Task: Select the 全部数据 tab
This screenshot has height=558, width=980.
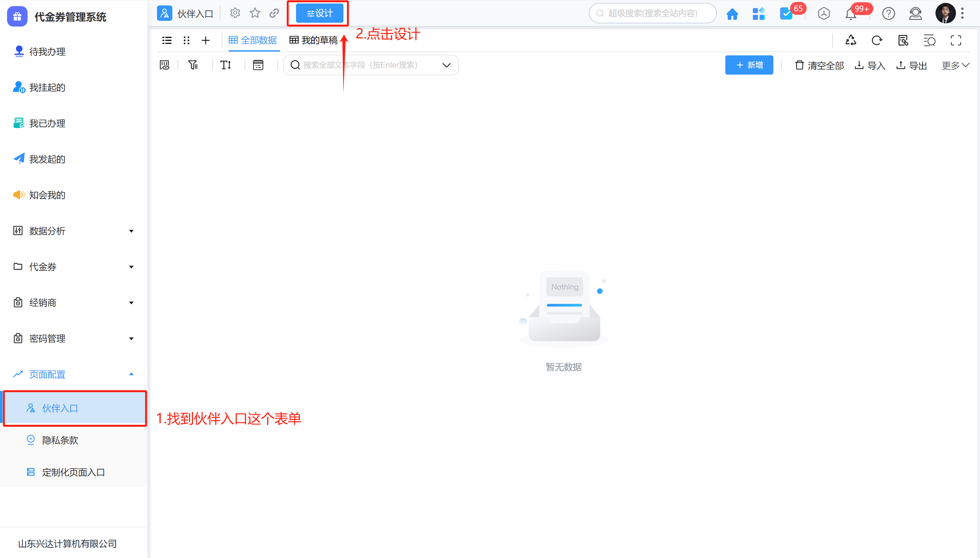Action: (253, 40)
